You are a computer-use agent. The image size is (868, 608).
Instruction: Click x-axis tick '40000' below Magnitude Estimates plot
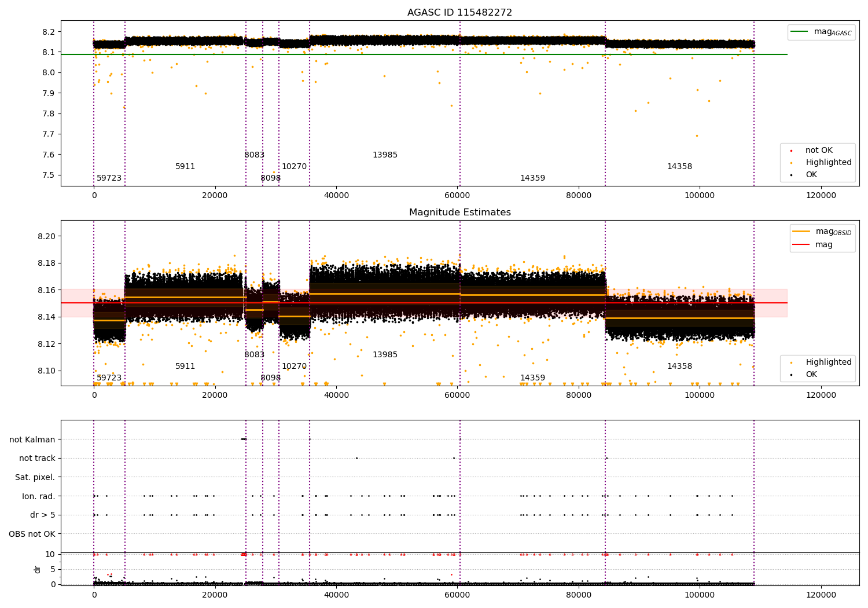[x=336, y=395]
